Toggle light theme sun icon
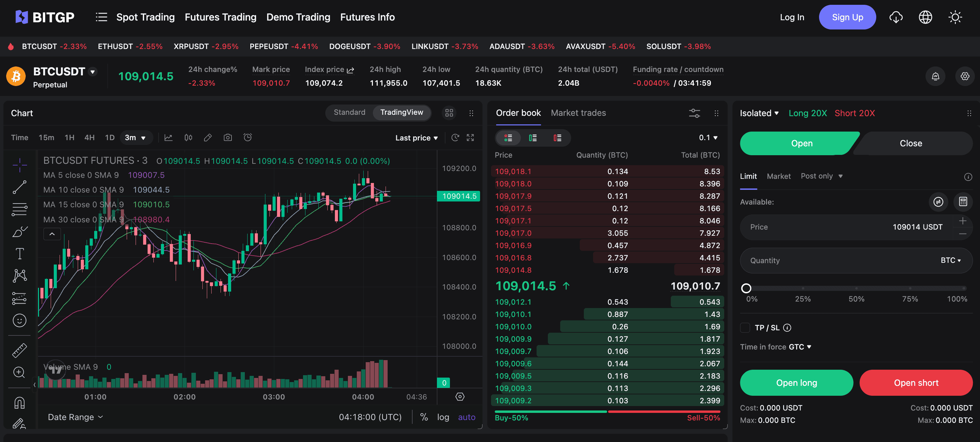 click(955, 17)
